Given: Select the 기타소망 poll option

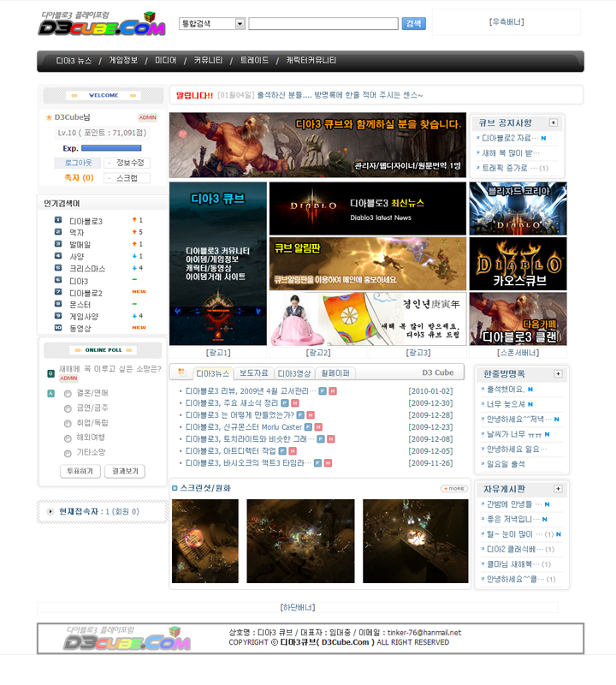Looking at the screenshot, I should pos(68,453).
